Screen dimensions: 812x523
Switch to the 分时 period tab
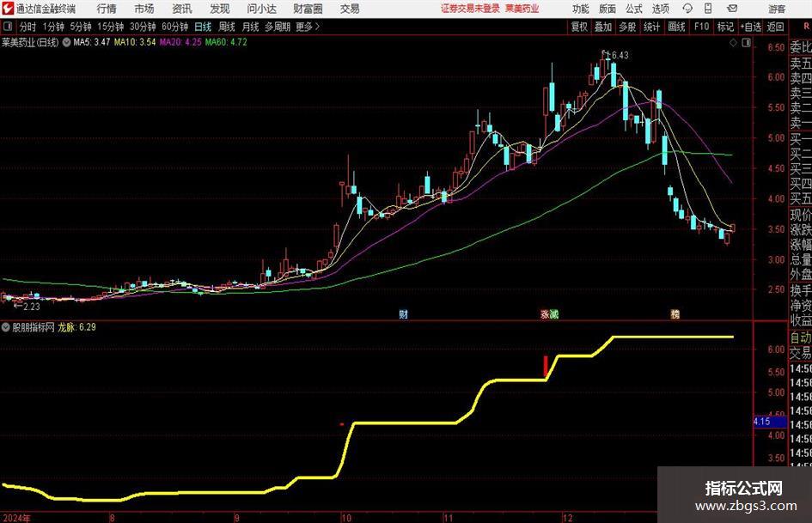coord(27,27)
